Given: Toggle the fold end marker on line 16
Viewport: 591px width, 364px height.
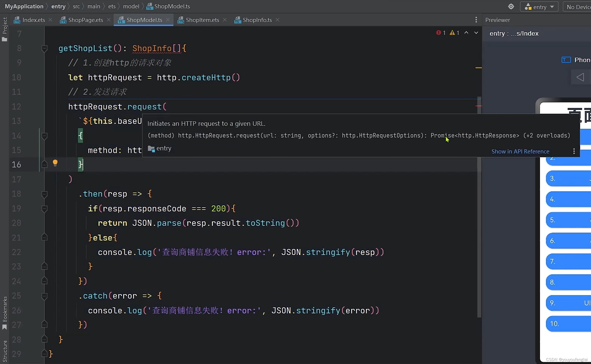Looking at the screenshot, I should 44,164.
